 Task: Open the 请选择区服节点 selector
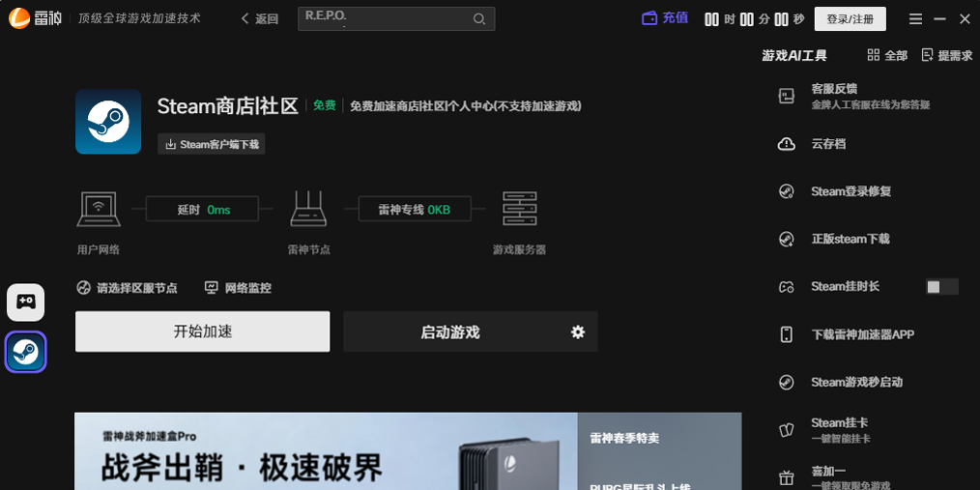pyautogui.click(x=127, y=288)
